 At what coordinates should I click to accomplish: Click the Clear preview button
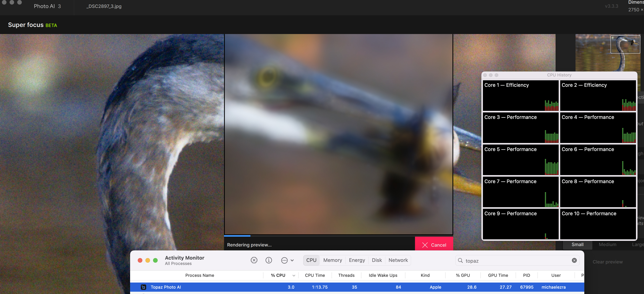pos(607,262)
